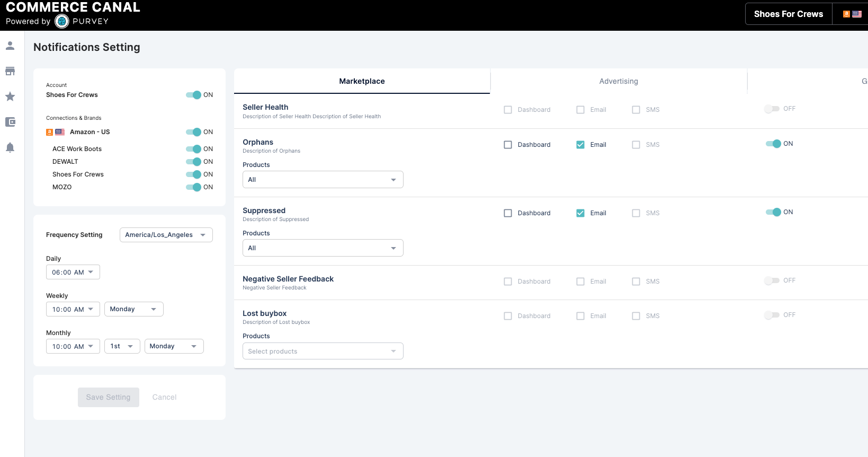The width and height of the screenshot is (868, 457).
Task: Click the star favorites icon in sidebar
Action: click(x=10, y=96)
